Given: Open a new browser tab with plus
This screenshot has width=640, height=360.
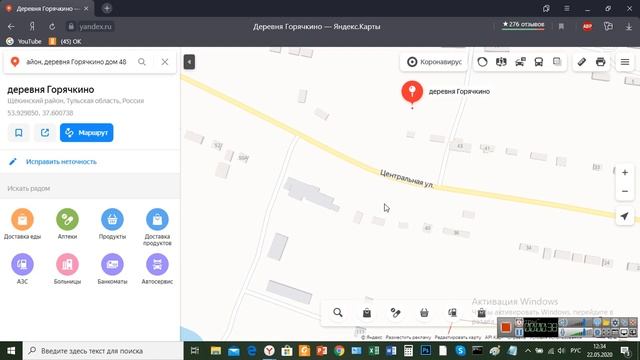Looking at the screenshot, I should coord(107,8).
